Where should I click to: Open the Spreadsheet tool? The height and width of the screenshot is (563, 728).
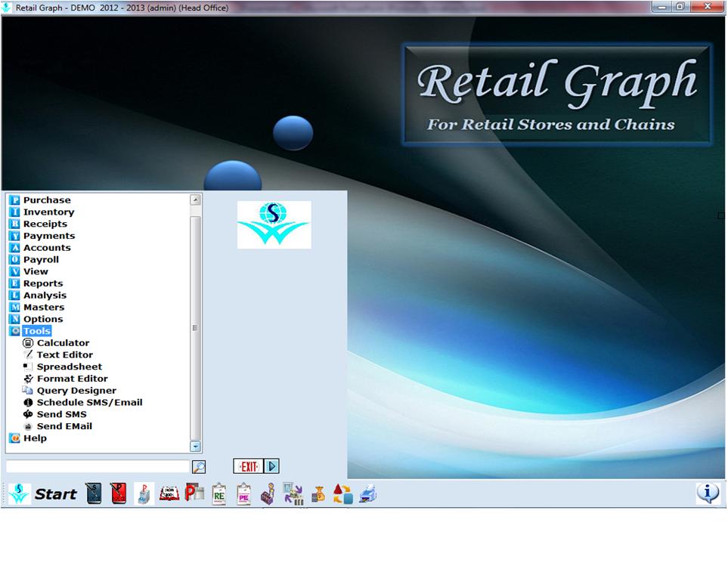pos(70,367)
